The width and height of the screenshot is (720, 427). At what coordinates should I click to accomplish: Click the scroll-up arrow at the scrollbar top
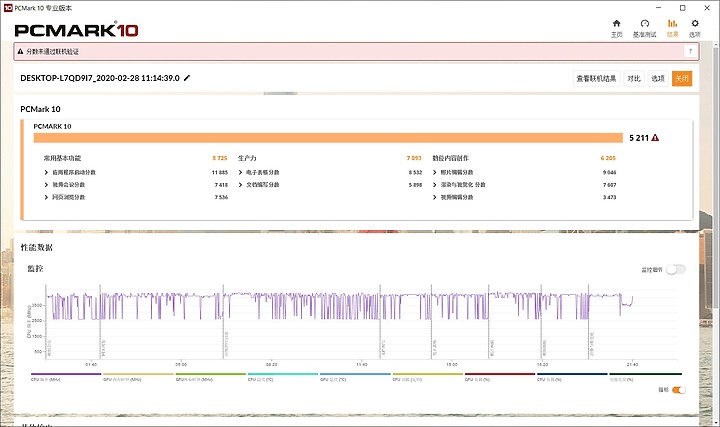tap(716, 44)
